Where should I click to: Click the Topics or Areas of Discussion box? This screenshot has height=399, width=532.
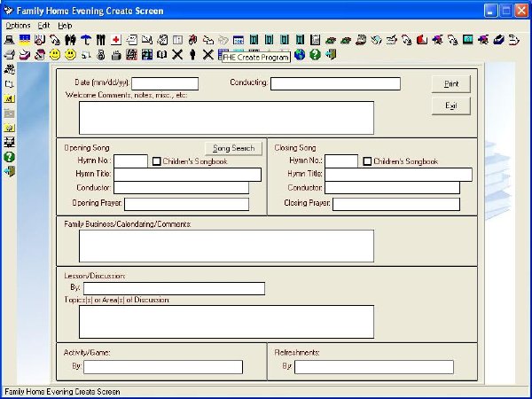point(226,322)
